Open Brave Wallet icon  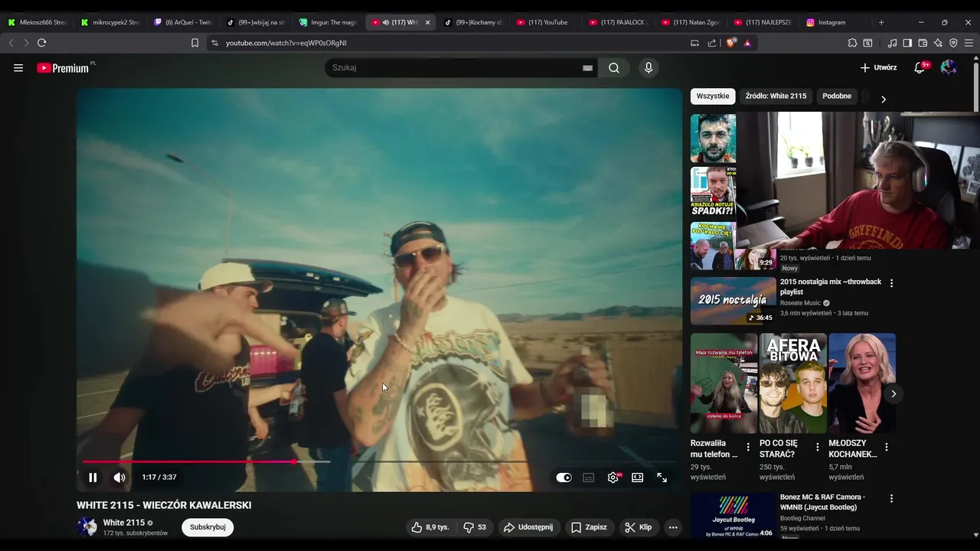[x=923, y=43]
